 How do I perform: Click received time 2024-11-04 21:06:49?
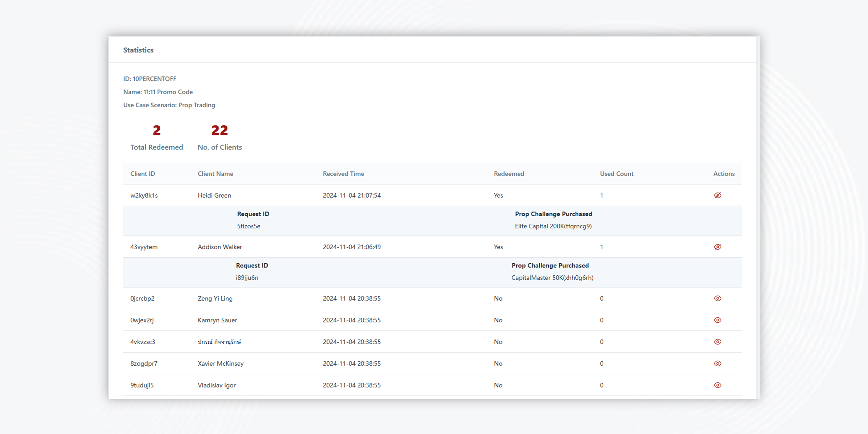point(352,247)
